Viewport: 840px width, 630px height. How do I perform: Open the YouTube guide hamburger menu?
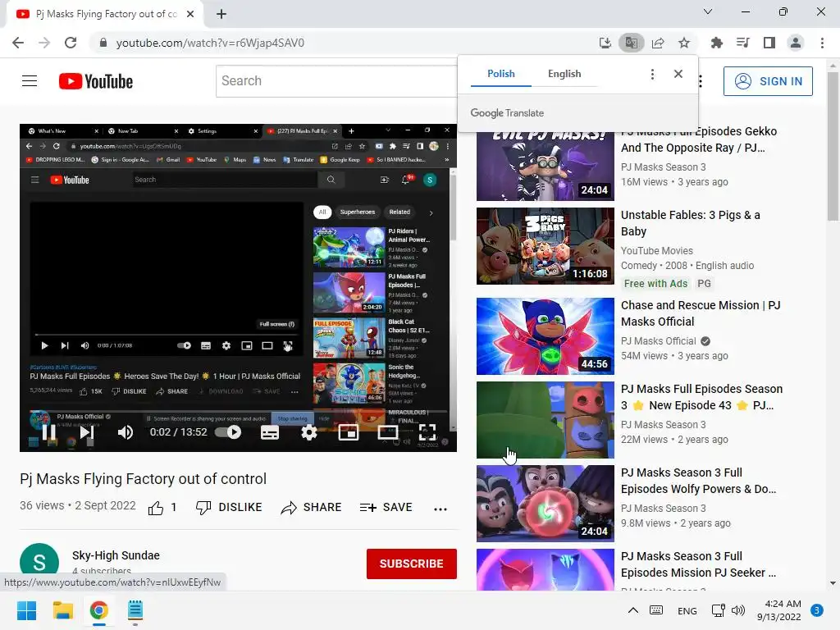click(30, 81)
